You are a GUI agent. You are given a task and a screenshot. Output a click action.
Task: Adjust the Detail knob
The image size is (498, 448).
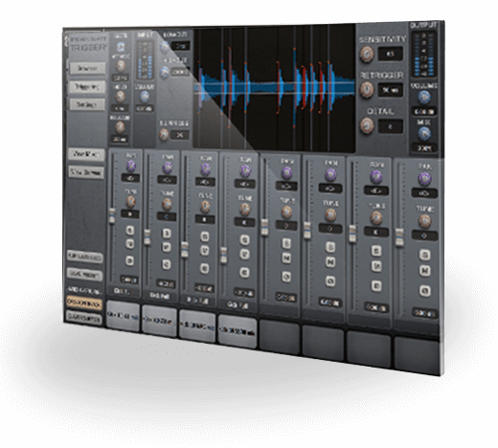(367, 125)
